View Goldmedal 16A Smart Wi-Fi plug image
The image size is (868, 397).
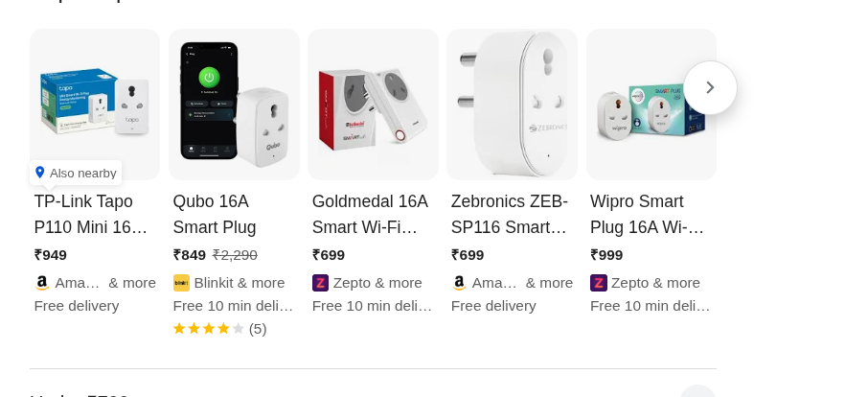pos(373,104)
